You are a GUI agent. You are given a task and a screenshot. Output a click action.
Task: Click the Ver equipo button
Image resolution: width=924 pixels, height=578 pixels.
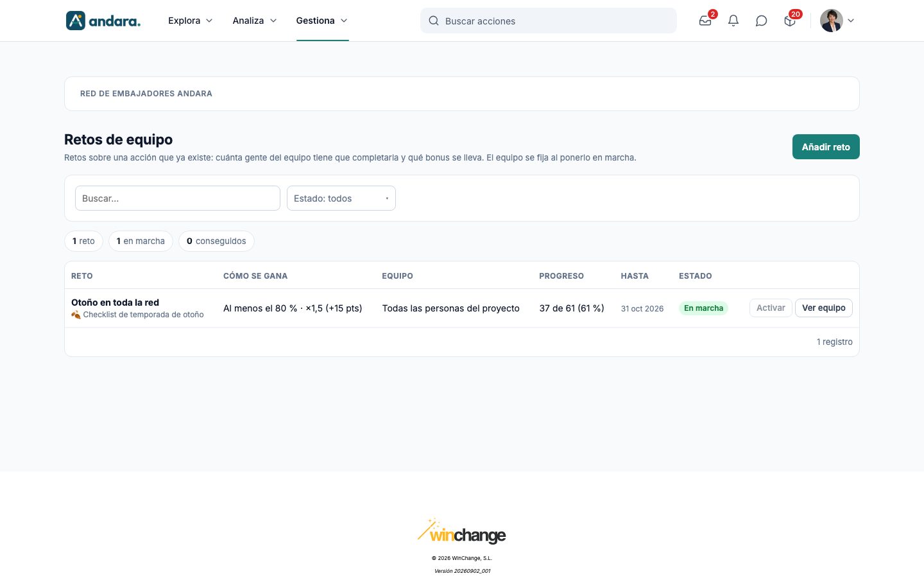(x=824, y=308)
